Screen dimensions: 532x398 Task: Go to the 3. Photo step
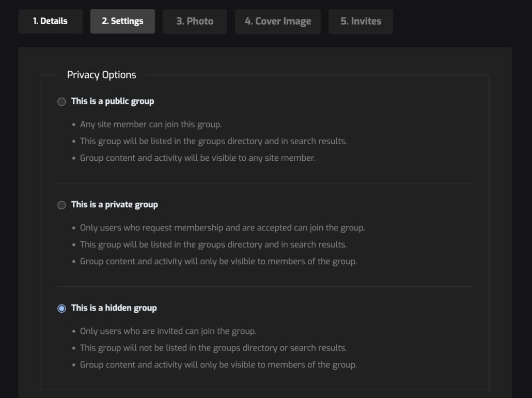(x=195, y=21)
